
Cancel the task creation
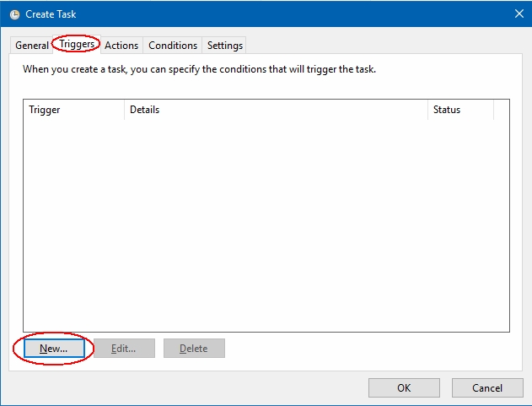[x=487, y=387]
